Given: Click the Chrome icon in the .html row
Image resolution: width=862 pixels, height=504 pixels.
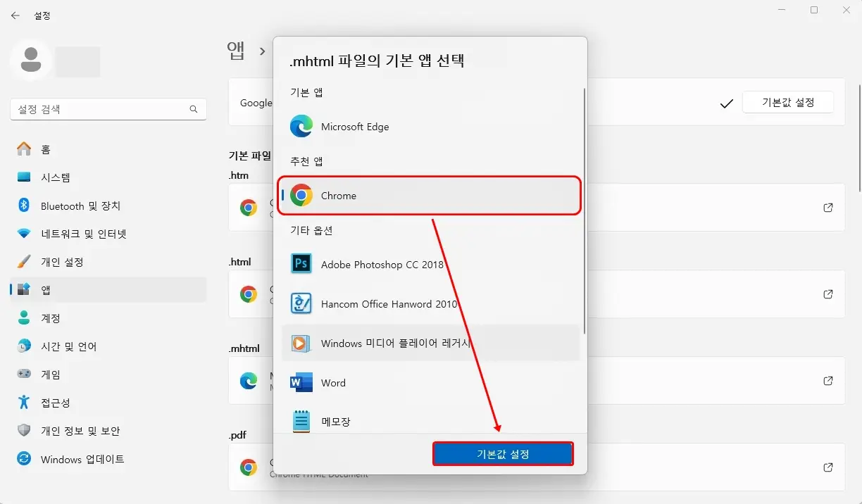Looking at the screenshot, I should click(249, 294).
